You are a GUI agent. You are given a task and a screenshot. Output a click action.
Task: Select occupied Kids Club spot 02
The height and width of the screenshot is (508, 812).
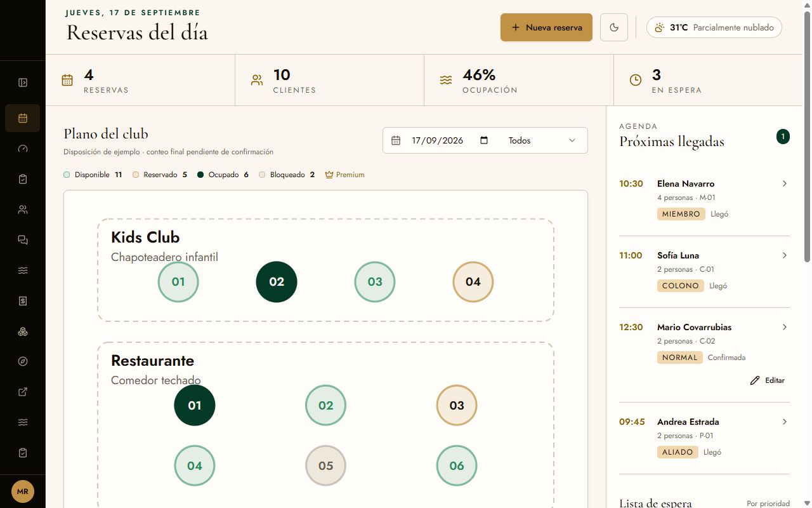coord(277,282)
